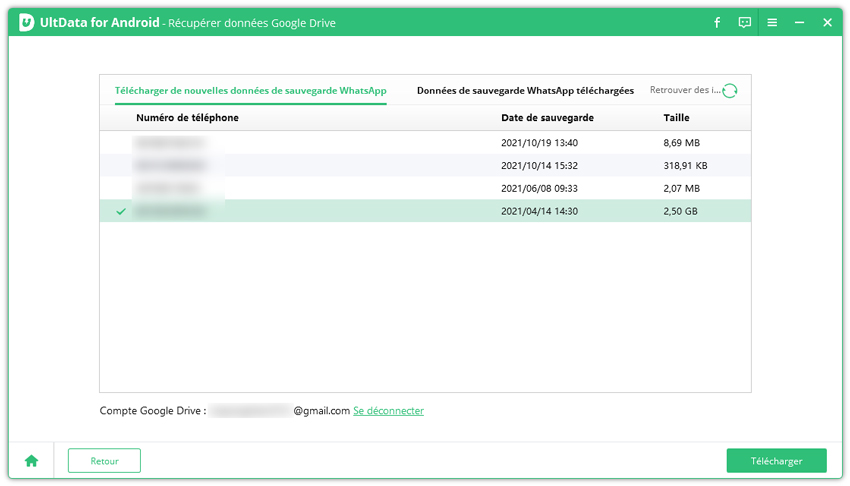The width and height of the screenshot is (850, 486).
Task: Click the Retour button
Action: click(x=104, y=461)
